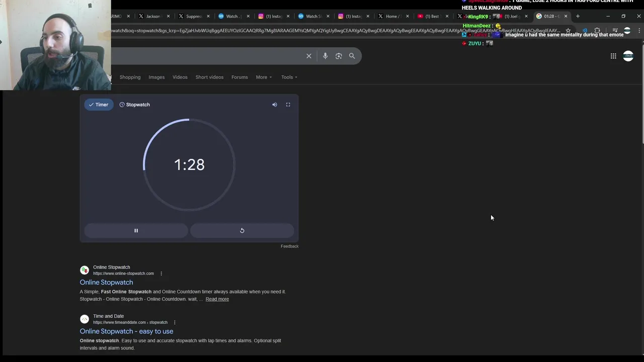
Task: Open the Google account avatar
Action: (x=628, y=56)
